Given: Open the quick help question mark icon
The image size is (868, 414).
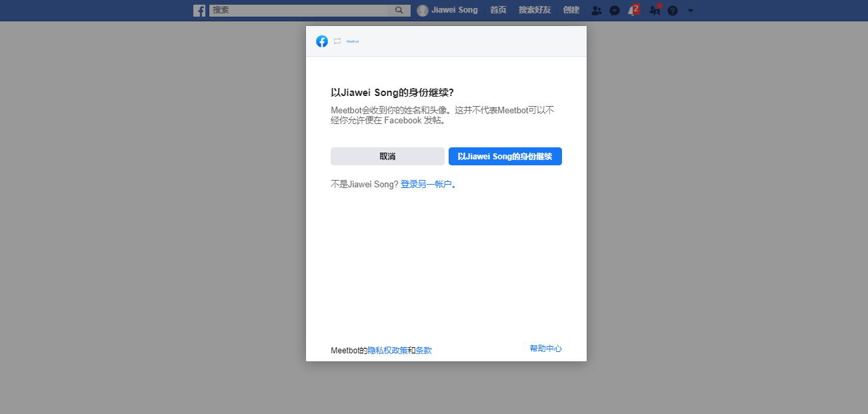Looking at the screenshot, I should click(x=673, y=11).
